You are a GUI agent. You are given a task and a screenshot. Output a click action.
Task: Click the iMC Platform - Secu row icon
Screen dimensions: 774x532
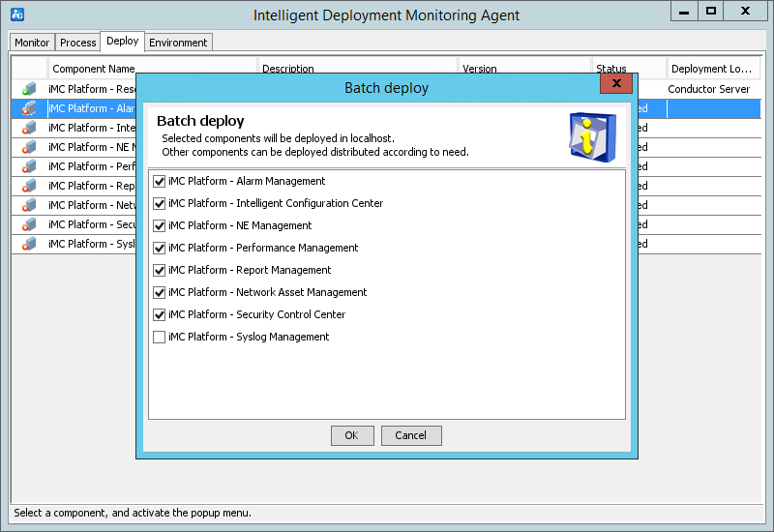[29, 224]
